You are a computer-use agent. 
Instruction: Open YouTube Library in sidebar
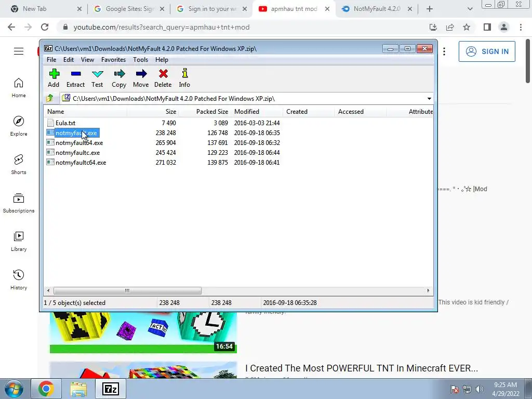pos(19,241)
